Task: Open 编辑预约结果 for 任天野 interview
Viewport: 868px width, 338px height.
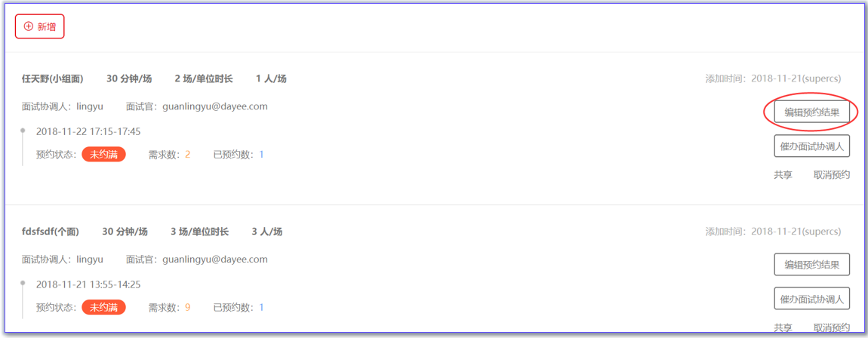Action: [x=811, y=112]
